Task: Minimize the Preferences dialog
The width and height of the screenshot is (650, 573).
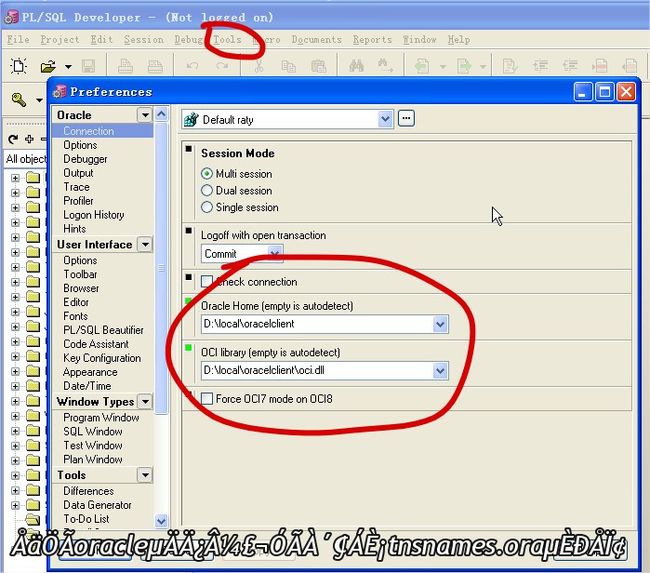Action: (x=582, y=92)
